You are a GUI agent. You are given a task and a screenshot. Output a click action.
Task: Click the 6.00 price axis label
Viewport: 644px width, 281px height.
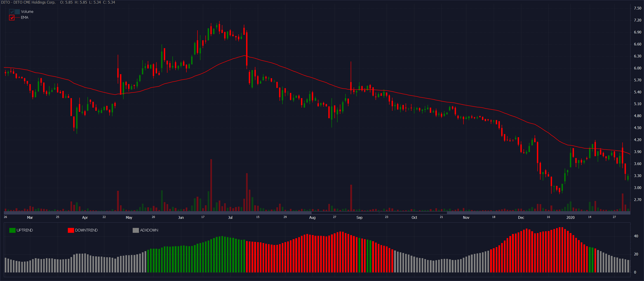pos(637,68)
